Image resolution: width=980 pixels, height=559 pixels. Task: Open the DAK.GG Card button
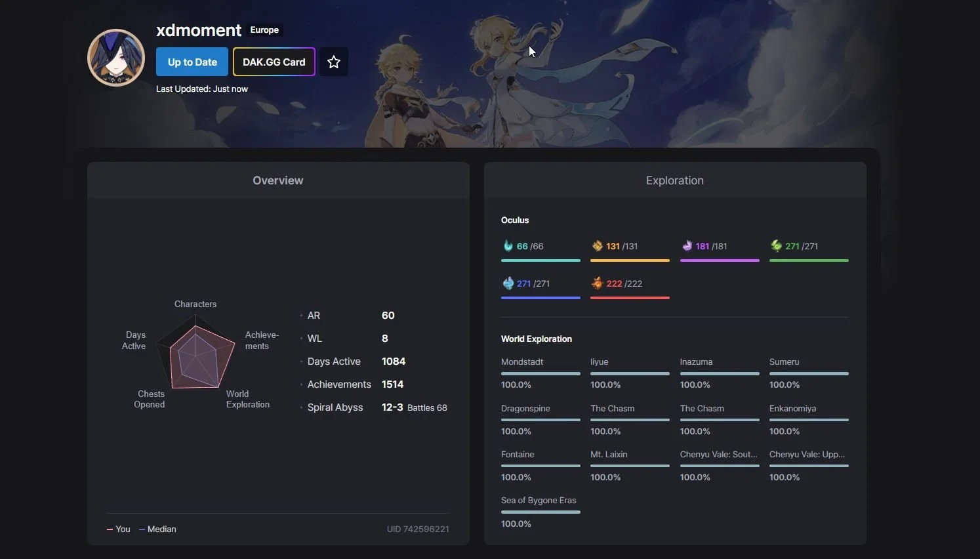point(274,62)
